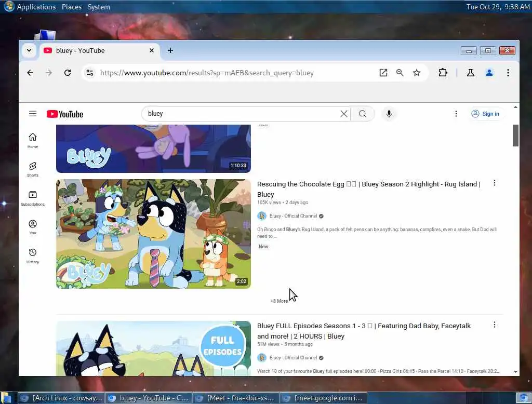Click open-in-app icon in address bar
Image resolution: width=532 pixels, height=404 pixels.
click(383, 73)
